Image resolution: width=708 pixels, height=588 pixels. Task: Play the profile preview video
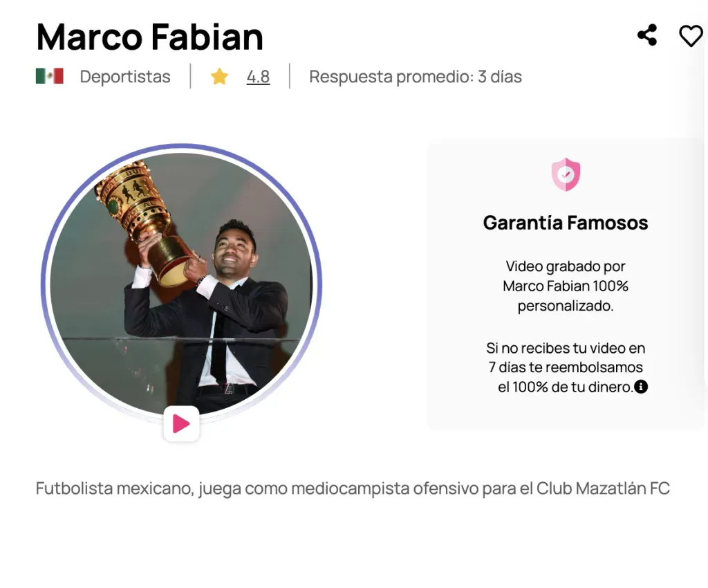[182, 423]
